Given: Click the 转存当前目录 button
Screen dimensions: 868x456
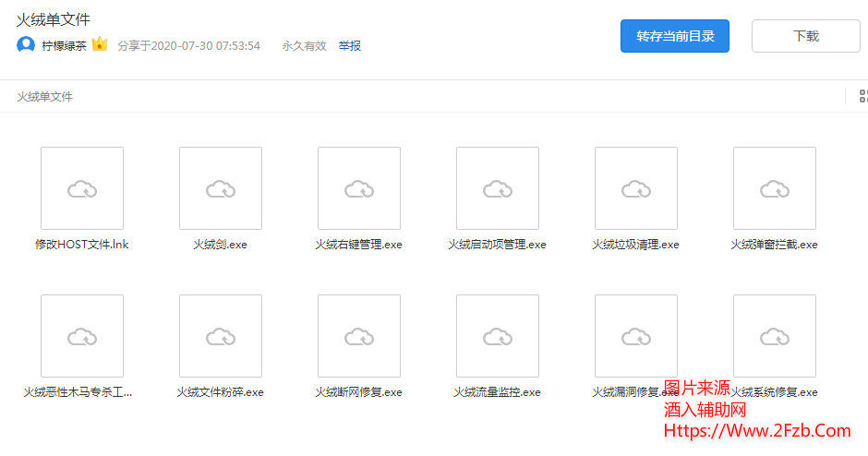Looking at the screenshot, I should 674,36.
